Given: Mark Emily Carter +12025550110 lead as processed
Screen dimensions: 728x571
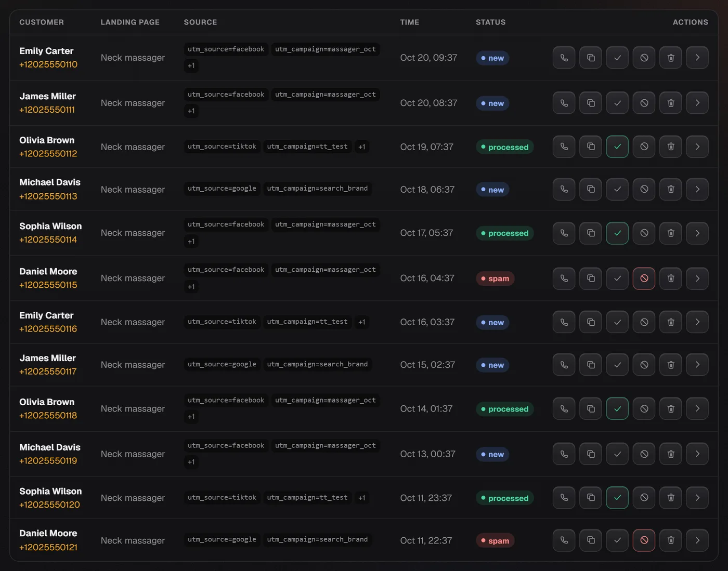Looking at the screenshot, I should point(617,58).
